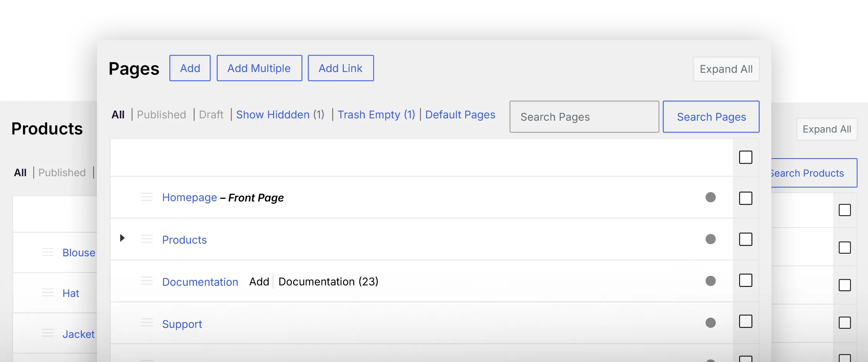The height and width of the screenshot is (362, 868).
Task: Click Add next to Documentation
Action: tap(259, 282)
